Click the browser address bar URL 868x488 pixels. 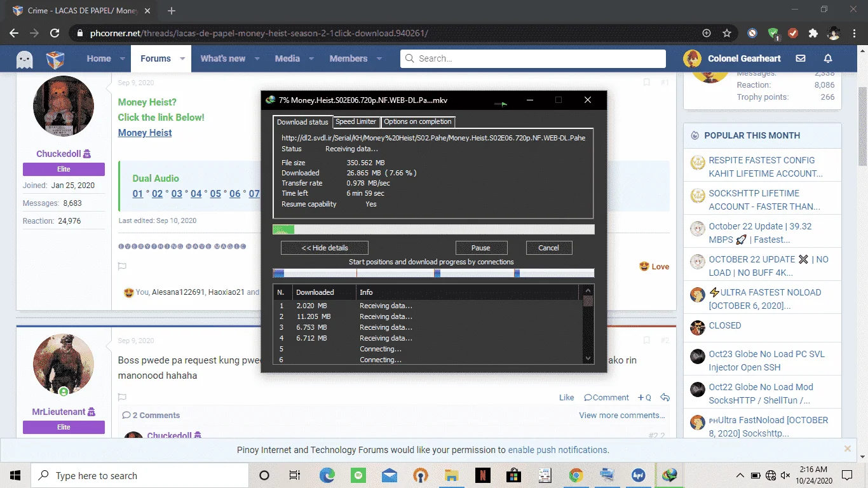[259, 33]
